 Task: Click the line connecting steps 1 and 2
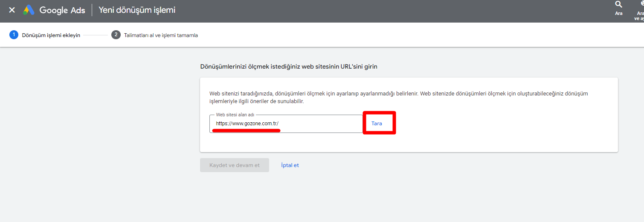pos(96,35)
